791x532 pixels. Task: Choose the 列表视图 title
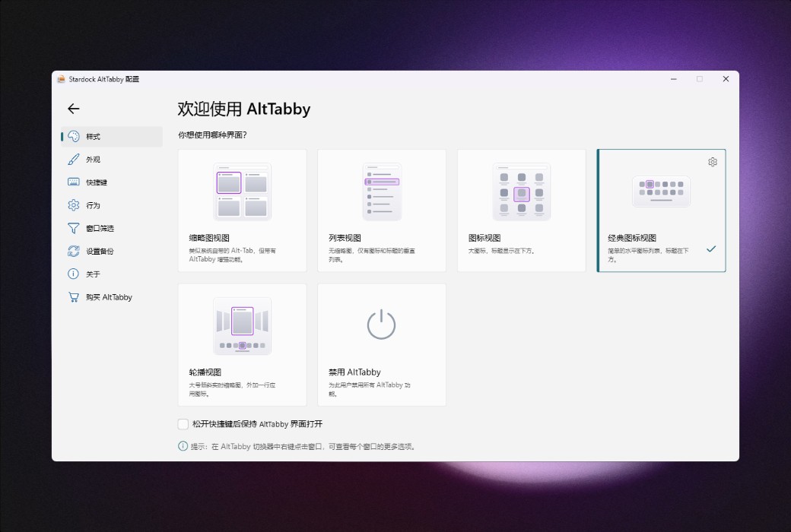coord(345,238)
